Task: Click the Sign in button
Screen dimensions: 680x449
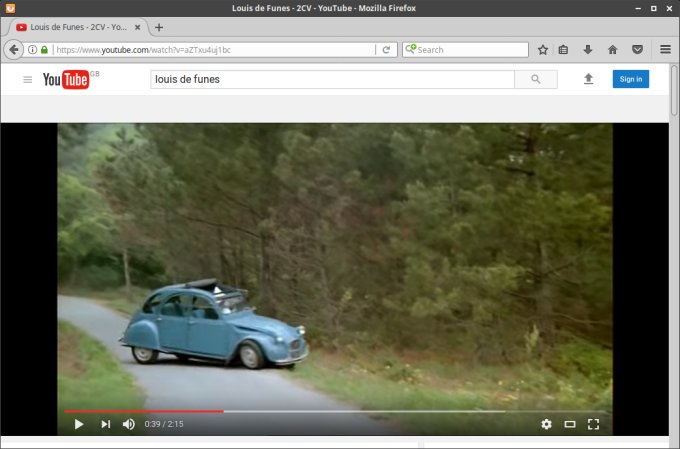Action: click(x=631, y=79)
